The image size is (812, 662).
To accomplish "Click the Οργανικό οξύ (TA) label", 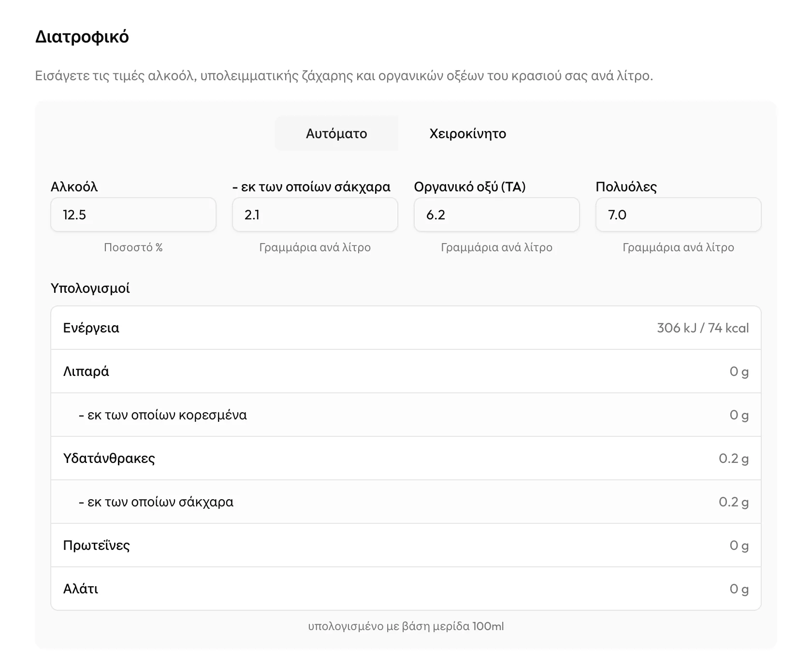I will click(470, 187).
